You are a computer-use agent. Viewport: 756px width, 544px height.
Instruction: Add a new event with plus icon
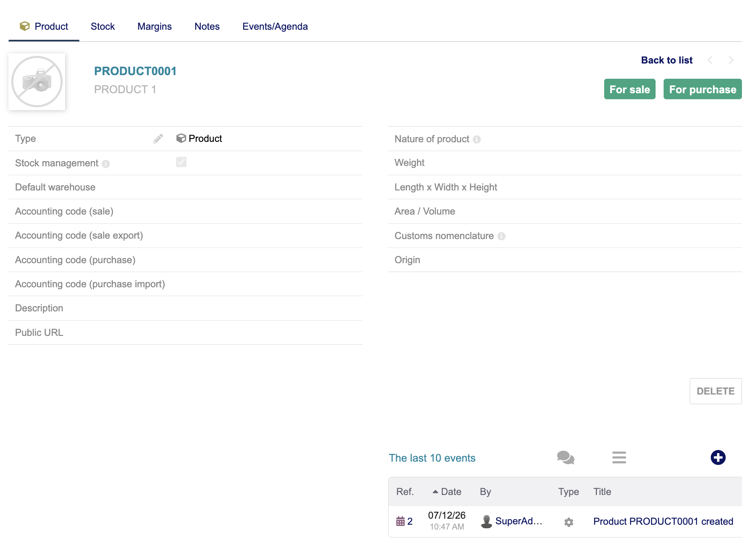tap(718, 458)
